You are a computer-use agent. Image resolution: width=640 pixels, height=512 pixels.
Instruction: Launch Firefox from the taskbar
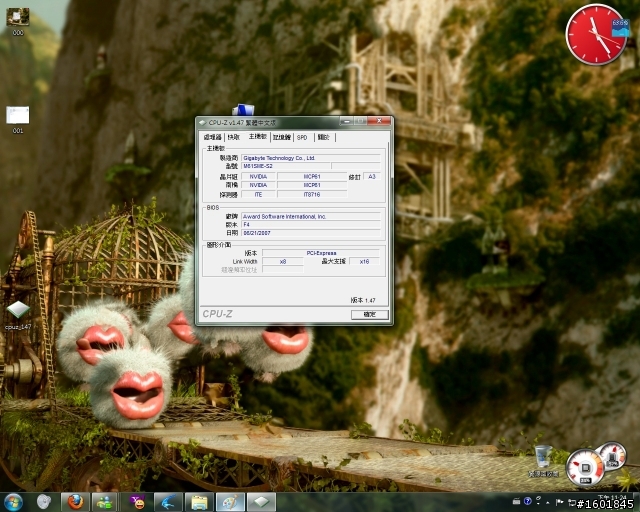click(x=75, y=502)
